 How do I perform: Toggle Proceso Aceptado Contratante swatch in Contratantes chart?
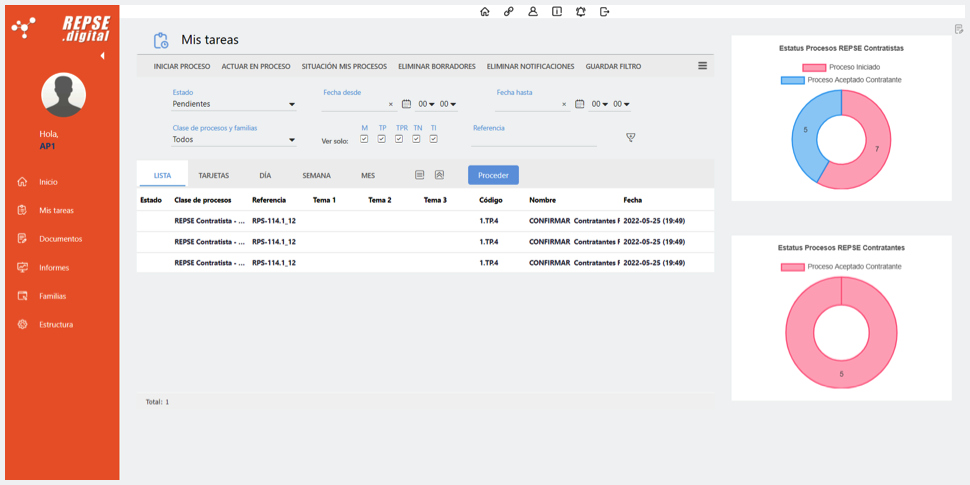[793, 267]
